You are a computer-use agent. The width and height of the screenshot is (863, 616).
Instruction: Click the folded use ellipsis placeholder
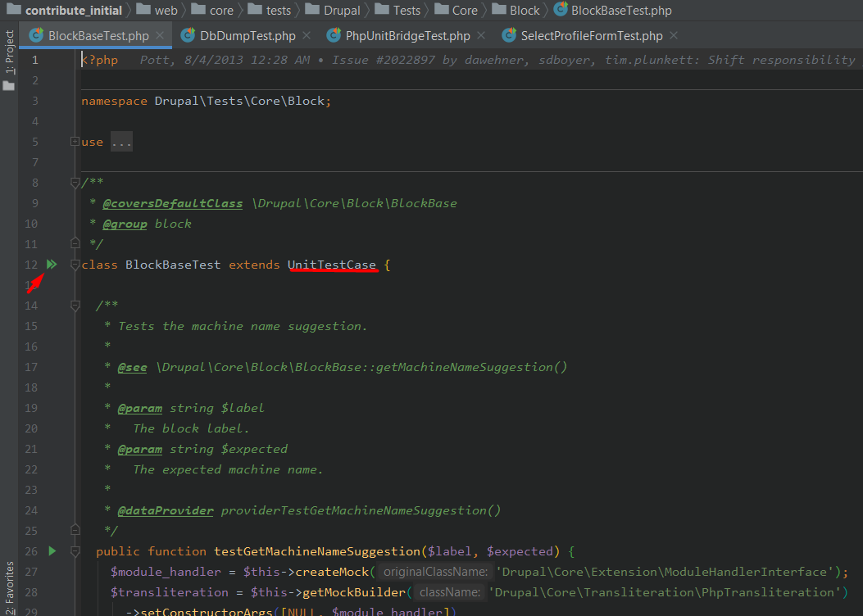coord(121,142)
